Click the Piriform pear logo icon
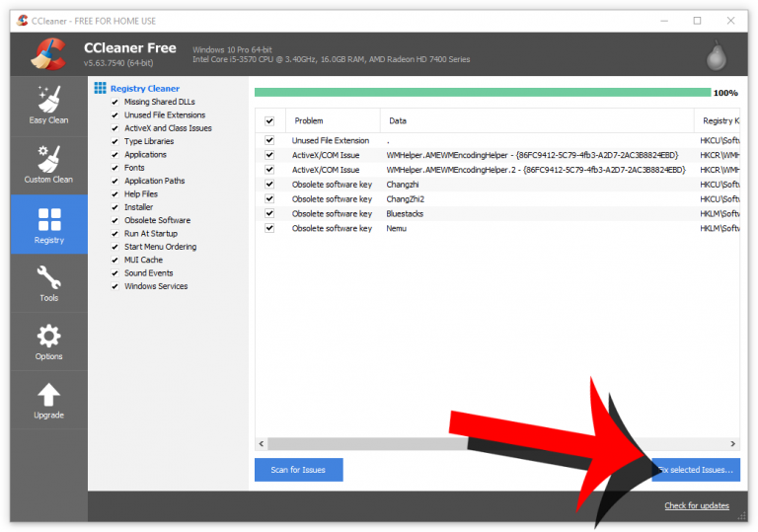Image resolution: width=758 pixels, height=532 pixels. pyautogui.click(x=718, y=55)
